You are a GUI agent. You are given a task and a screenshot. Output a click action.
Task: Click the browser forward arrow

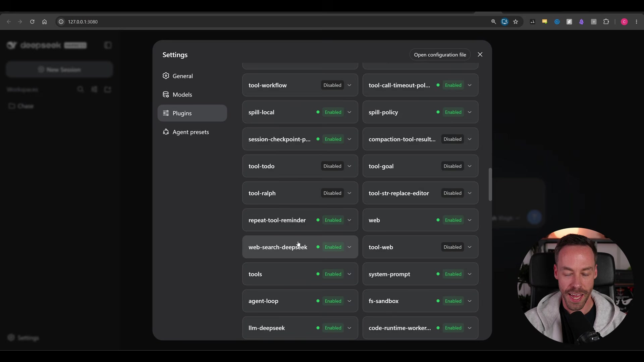click(x=20, y=22)
